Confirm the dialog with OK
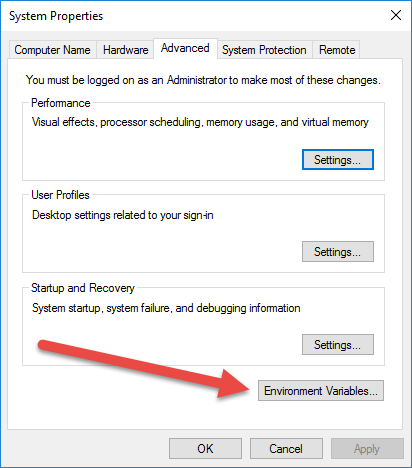This screenshot has width=412, height=468. coord(205,449)
